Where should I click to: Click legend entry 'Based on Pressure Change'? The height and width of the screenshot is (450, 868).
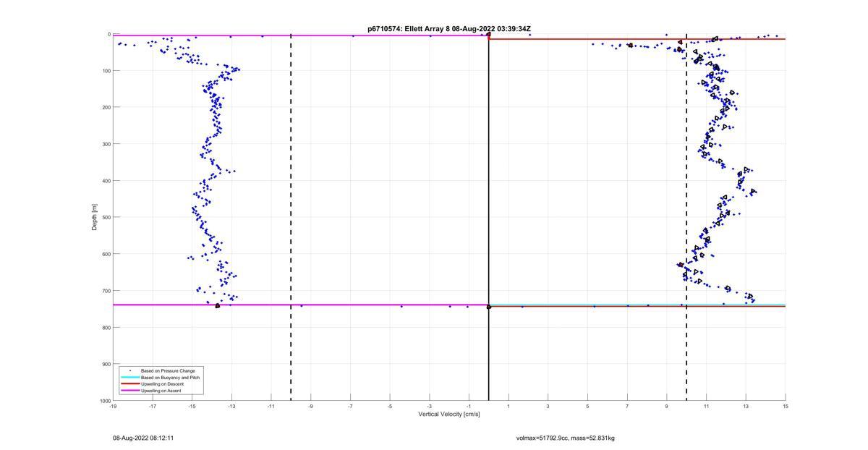click(x=168, y=371)
